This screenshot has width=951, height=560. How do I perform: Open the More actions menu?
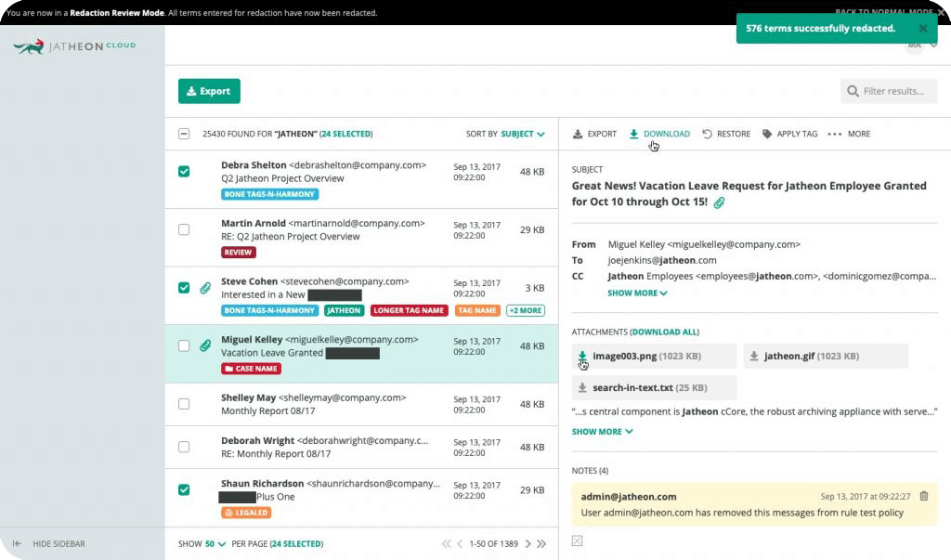click(x=849, y=134)
